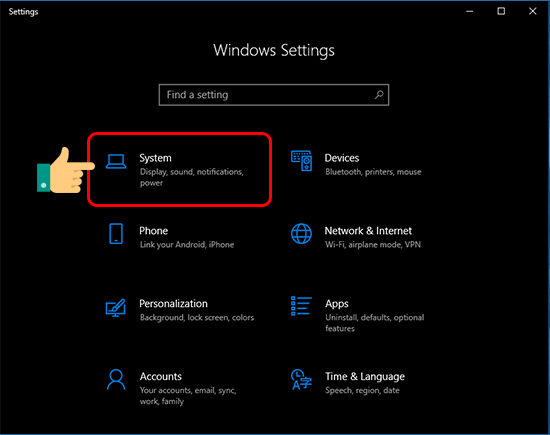Click 'Bluetooth, printers, mouse' description
The image size is (550, 435).
click(x=373, y=172)
